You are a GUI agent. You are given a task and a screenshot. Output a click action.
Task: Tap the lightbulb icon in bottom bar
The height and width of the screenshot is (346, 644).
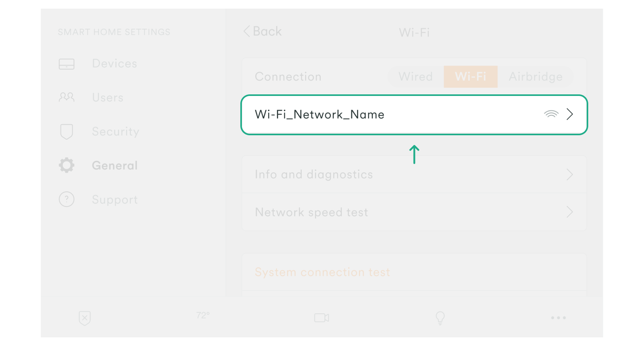[440, 318]
